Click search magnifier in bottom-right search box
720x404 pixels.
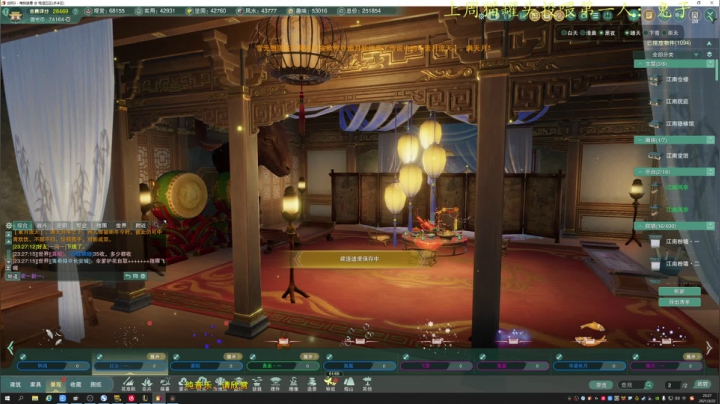click(648, 385)
